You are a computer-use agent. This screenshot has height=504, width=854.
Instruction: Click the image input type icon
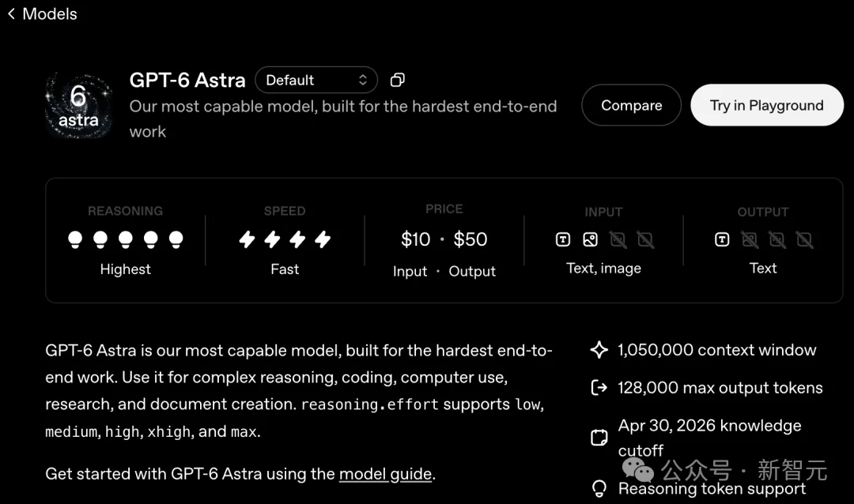point(591,239)
